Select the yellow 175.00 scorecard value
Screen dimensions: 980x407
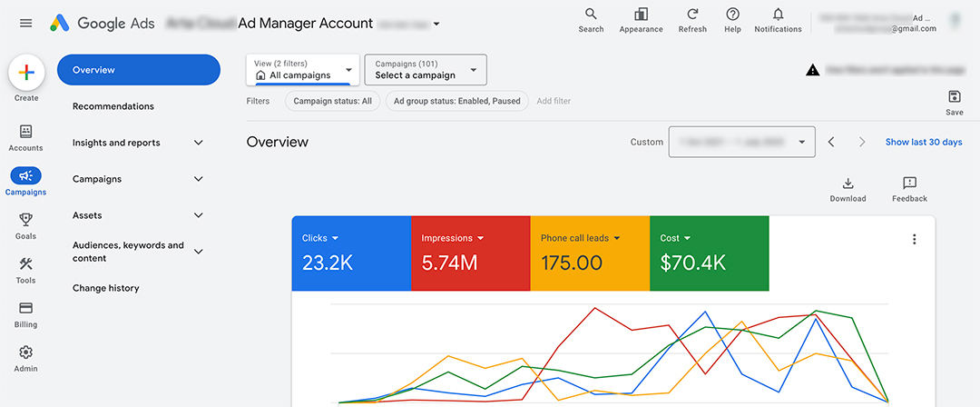click(572, 263)
